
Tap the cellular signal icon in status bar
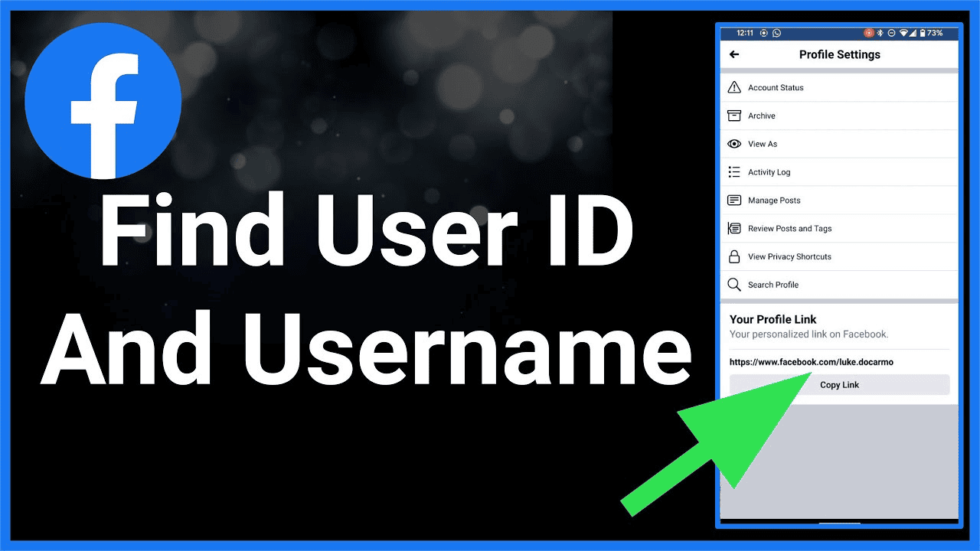click(x=913, y=33)
